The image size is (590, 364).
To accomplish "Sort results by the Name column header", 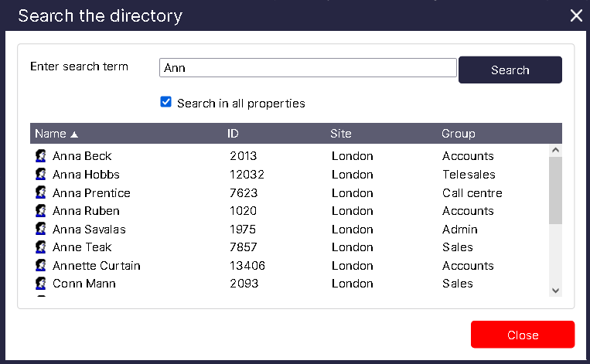I will (51, 134).
